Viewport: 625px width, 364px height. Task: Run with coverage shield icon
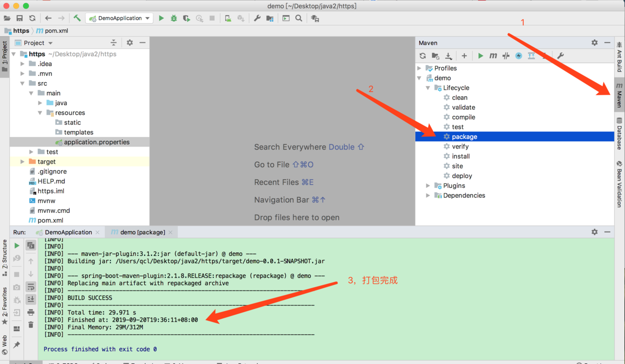(x=186, y=18)
